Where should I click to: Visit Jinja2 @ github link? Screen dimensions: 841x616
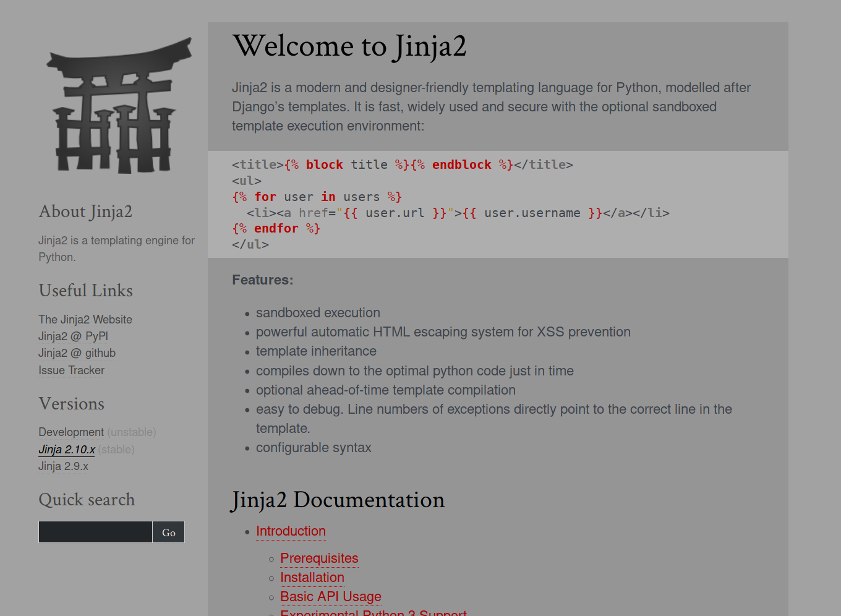coord(77,353)
